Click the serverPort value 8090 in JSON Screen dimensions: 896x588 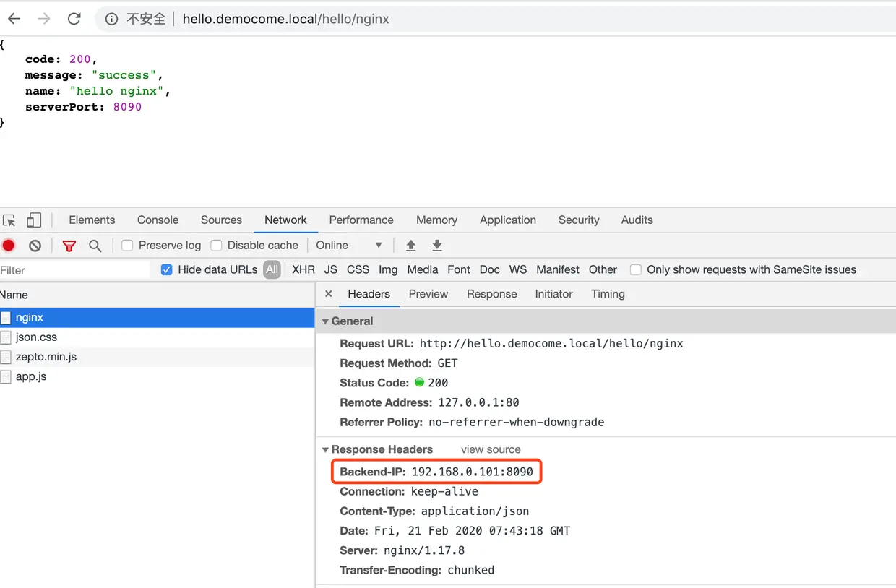(x=127, y=107)
